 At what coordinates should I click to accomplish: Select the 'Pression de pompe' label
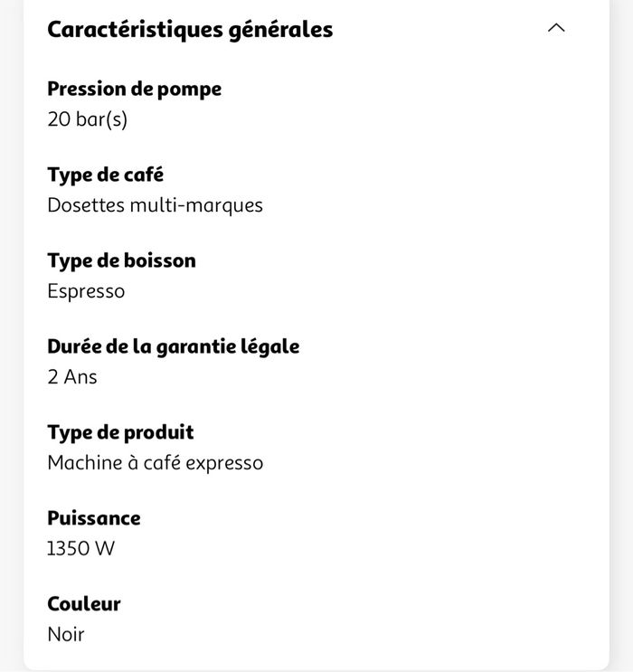134,89
